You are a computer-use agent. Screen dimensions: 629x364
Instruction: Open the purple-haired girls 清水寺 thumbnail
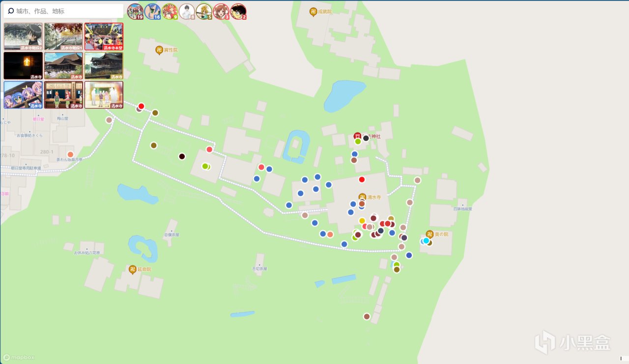(23, 95)
